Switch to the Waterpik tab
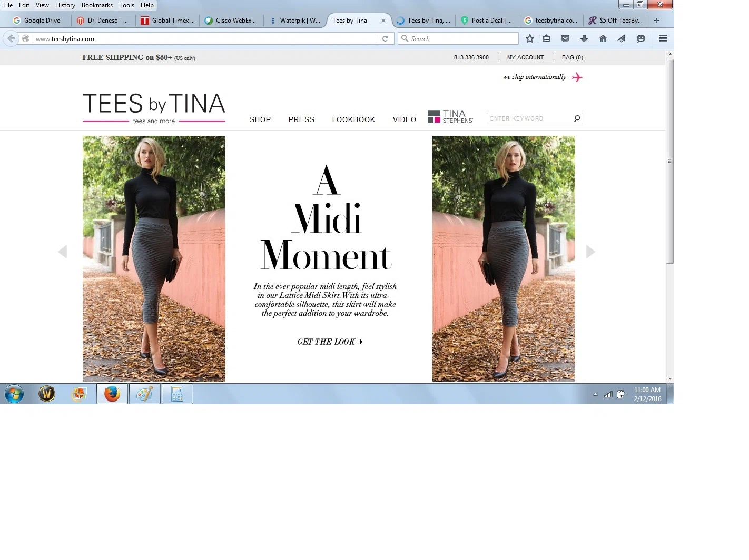Image resolution: width=749 pixels, height=560 pixels. (295, 21)
